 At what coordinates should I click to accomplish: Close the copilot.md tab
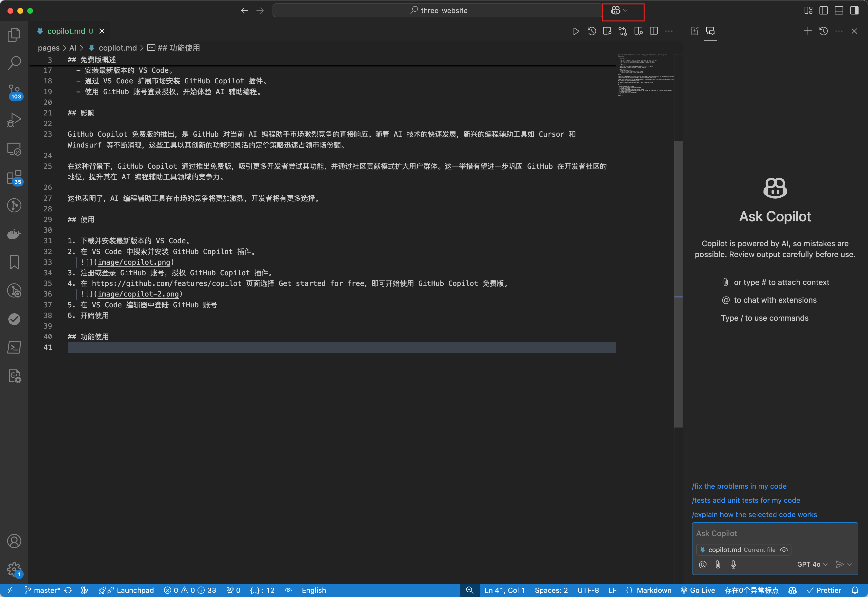pyautogui.click(x=102, y=31)
